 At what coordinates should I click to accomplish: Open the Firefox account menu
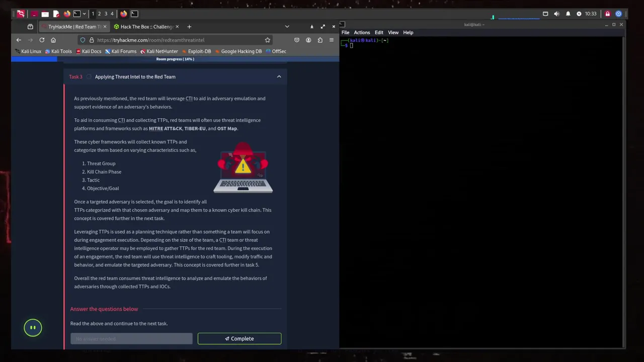click(308, 40)
